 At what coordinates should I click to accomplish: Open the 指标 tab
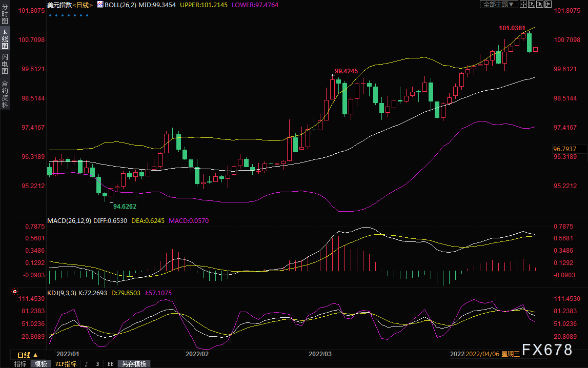pos(21,364)
